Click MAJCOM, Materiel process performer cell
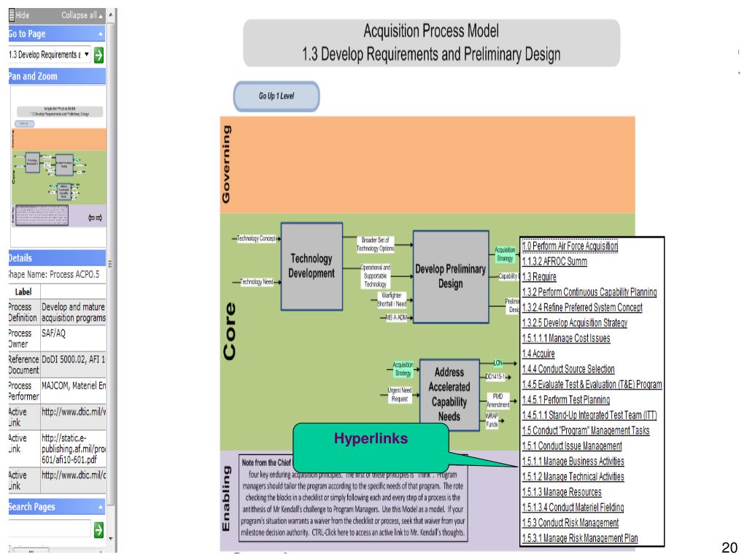Viewport: 747px width, 560px height. 74,391
